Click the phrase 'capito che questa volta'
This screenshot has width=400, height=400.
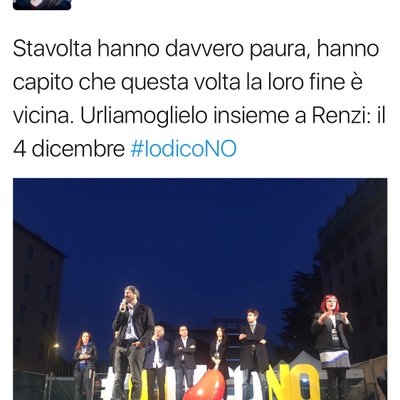point(126,83)
